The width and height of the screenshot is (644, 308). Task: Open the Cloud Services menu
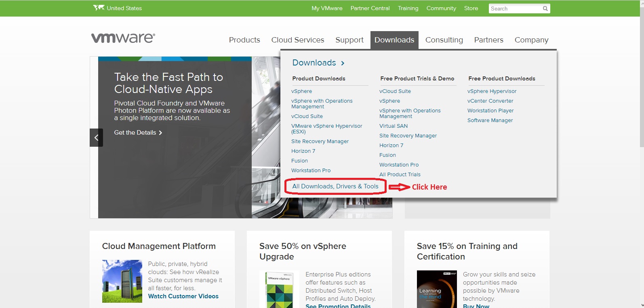click(x=298, y=40)
